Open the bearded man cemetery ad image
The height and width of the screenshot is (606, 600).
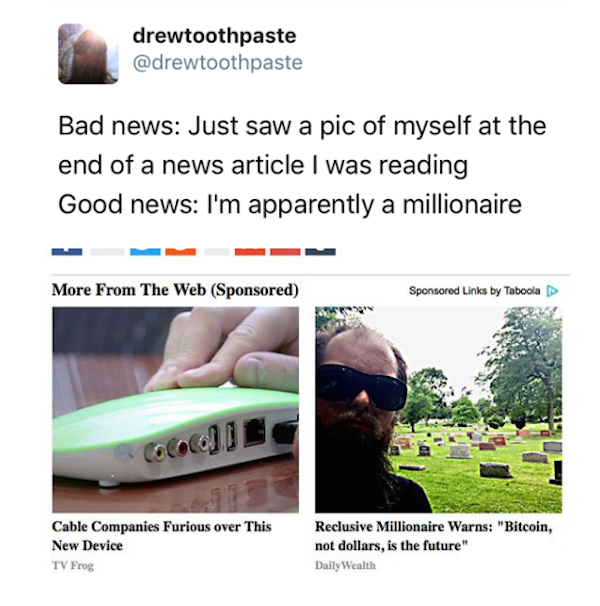click(x=438, y=410)
